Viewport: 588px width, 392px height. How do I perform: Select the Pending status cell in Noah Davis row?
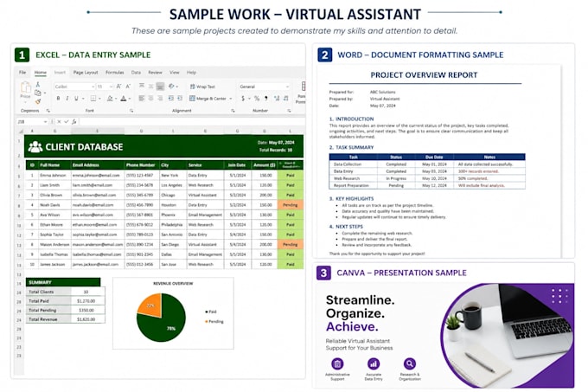coord(291,205)
